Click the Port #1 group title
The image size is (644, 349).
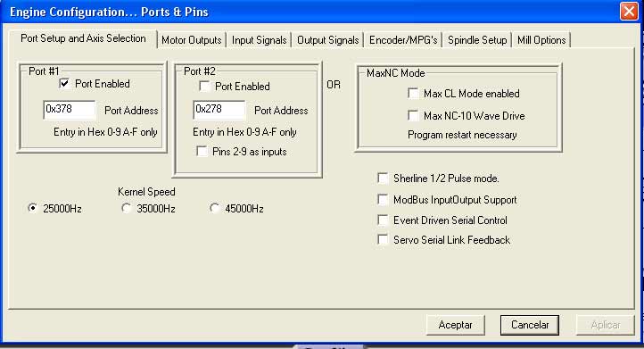click(44, 71)
